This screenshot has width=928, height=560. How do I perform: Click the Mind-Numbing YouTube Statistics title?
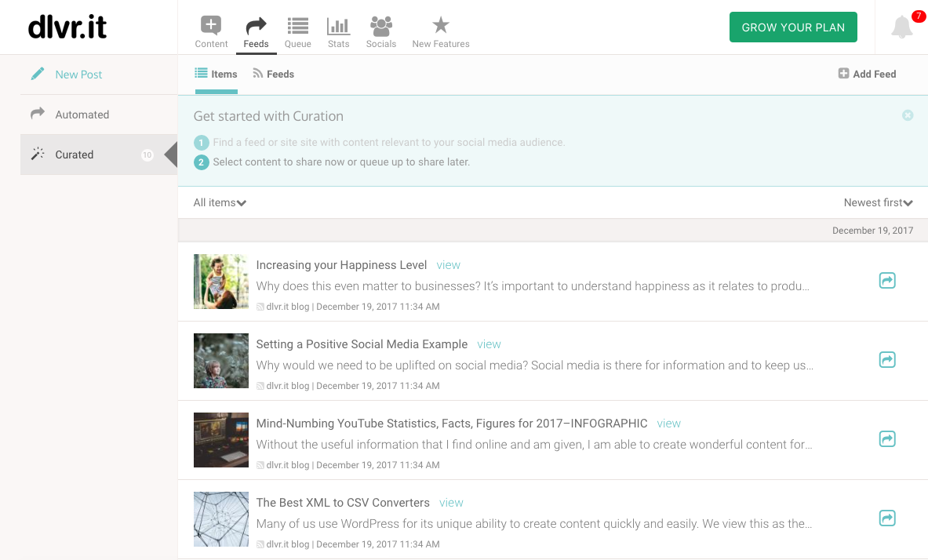[452, 424]
